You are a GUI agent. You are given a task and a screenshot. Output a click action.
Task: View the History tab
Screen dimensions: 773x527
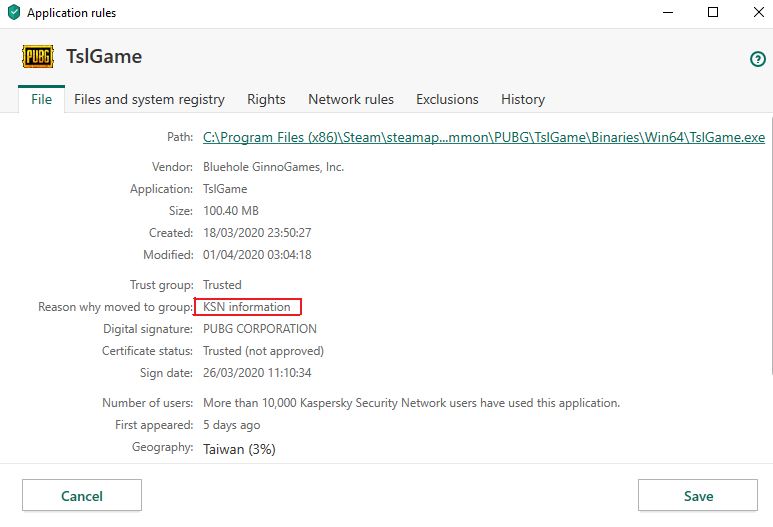[523, 99]
